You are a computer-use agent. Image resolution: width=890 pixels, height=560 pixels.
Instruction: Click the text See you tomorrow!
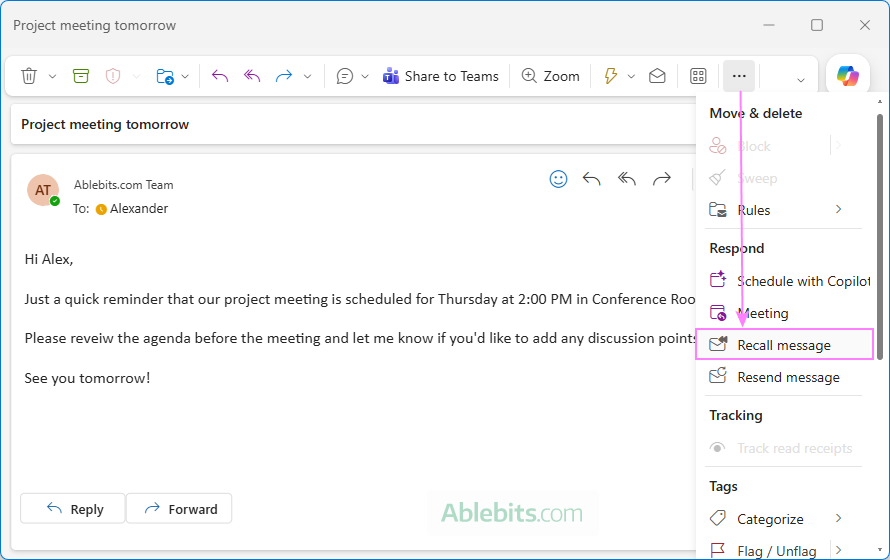click(87, 378)
